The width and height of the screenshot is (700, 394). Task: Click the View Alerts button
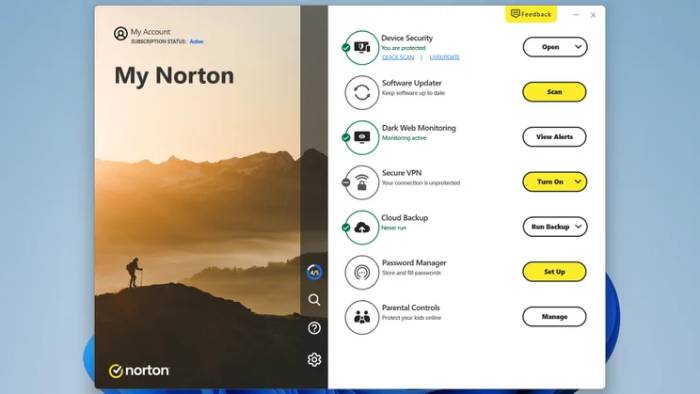coord(554,137)
